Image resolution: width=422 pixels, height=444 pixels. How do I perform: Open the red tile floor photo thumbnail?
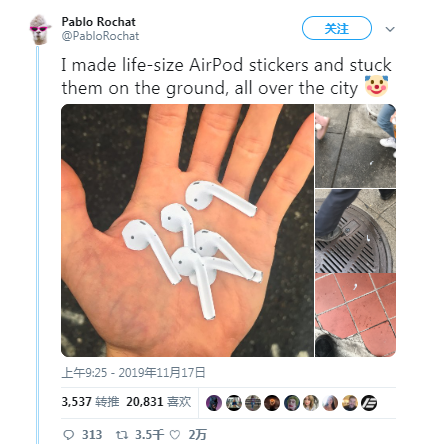(355, 315)
